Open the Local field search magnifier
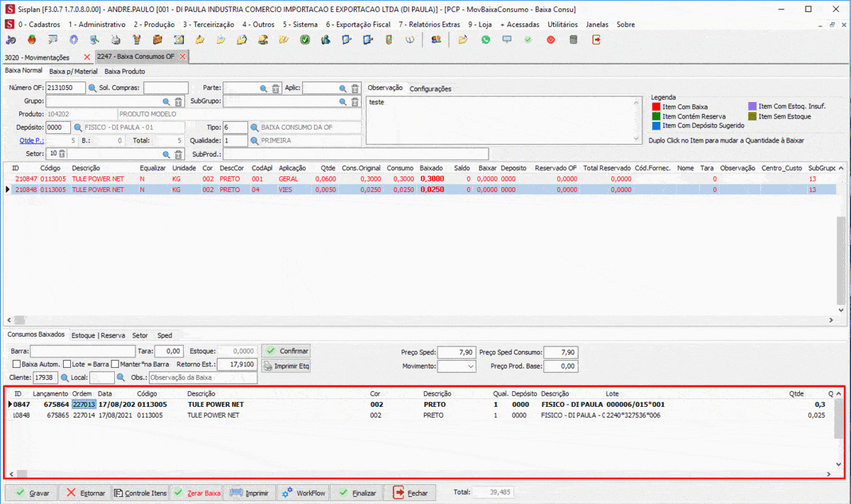This screenshot has width=851, height=504. tap(121, 378)
